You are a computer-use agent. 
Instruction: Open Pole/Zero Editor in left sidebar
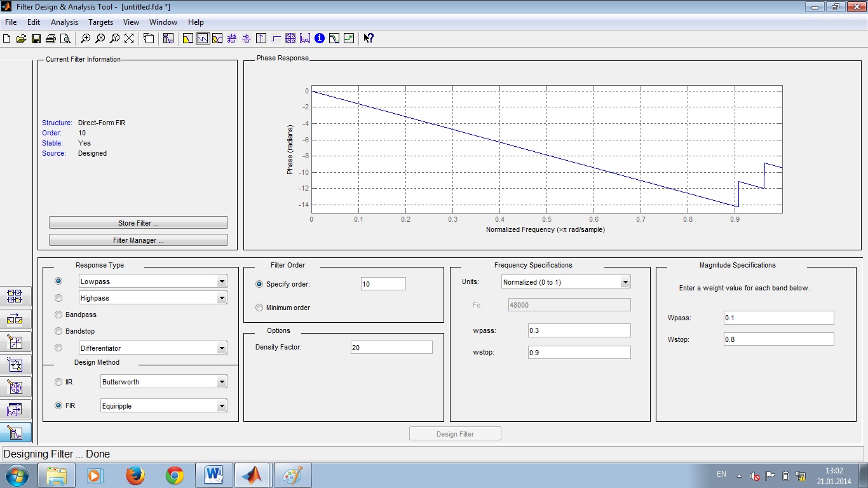click(14, 387)
